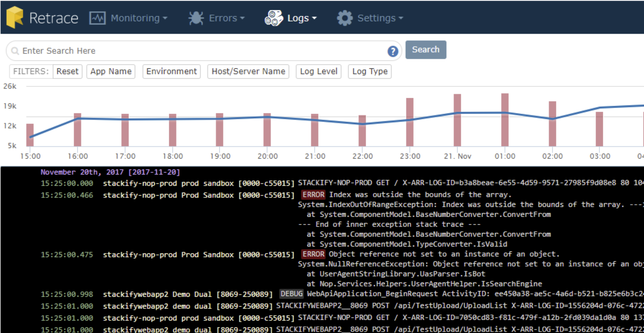The image size is (644, 333).
Task: Select the 20:00 chart bar
Action: [267, 129]
